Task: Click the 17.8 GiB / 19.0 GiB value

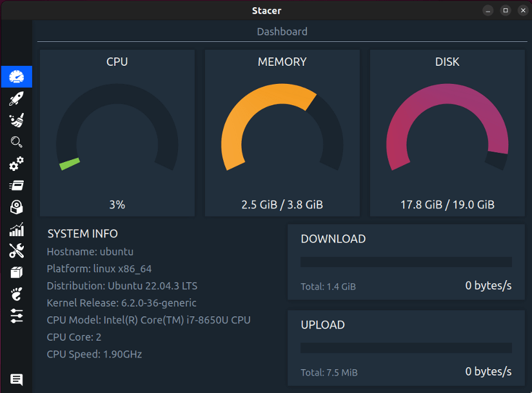Action: [x=447, y=205]
